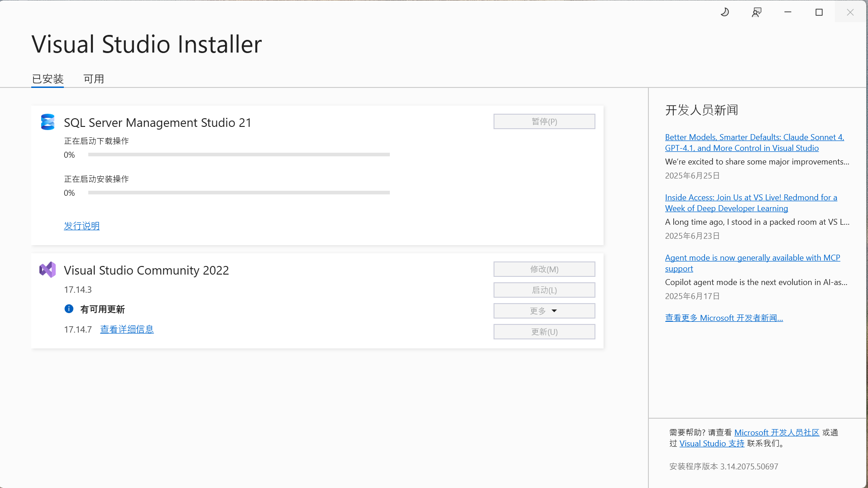
Task: Open the Claude Sonnet 4 news article
Action: click(754, 142)
